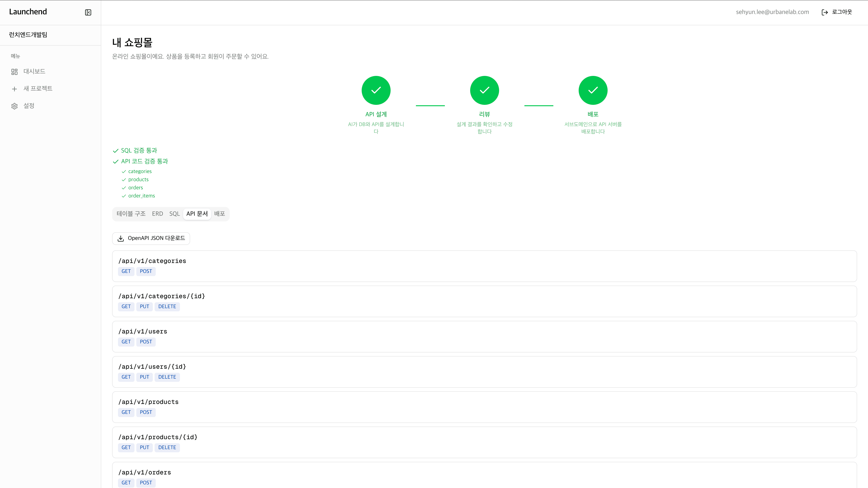Select the 런치엔드개발팀 team name

(28, 35)
